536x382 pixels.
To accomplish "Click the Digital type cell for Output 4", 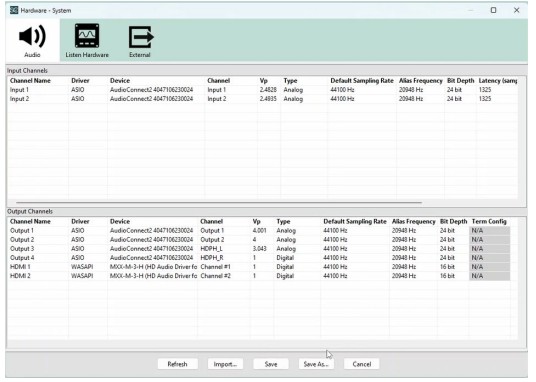I will (x=285, y=258).
